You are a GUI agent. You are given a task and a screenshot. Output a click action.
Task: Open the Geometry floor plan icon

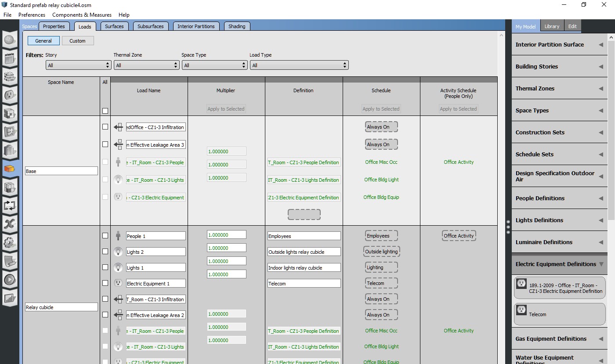coord(9,132)
